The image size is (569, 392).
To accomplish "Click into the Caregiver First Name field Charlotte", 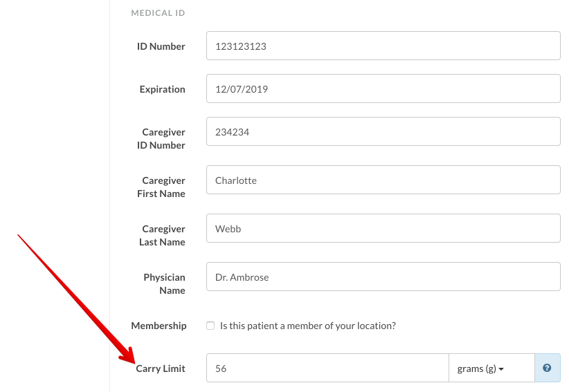I will click(x=383, y=180).
